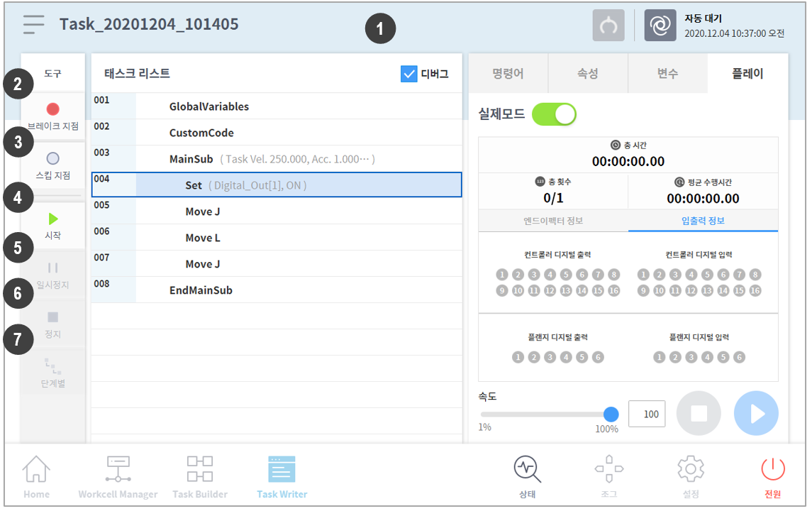Click the Skip point (스킵 지점) icon

click(52, 158)
